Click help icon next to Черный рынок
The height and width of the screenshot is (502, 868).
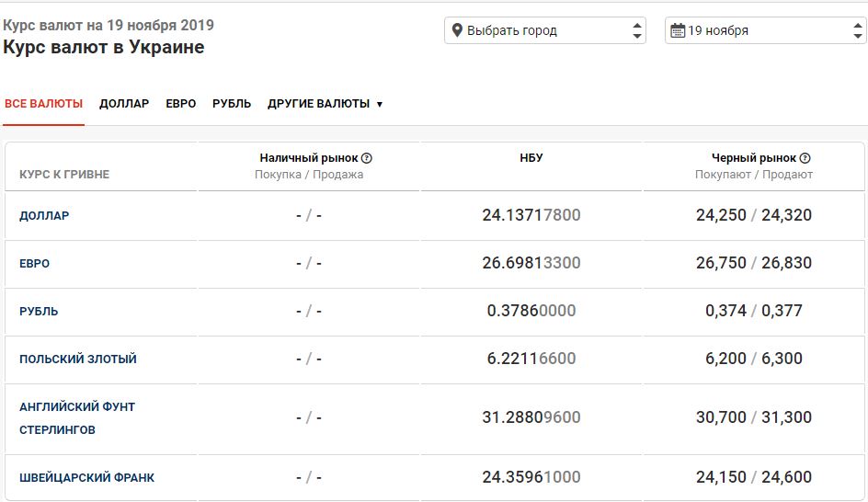click(x=805, y=158)
